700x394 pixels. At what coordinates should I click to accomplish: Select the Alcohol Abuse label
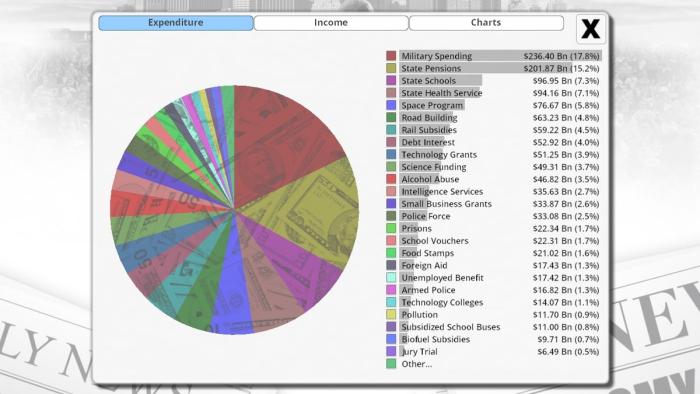tap(430, 179)
